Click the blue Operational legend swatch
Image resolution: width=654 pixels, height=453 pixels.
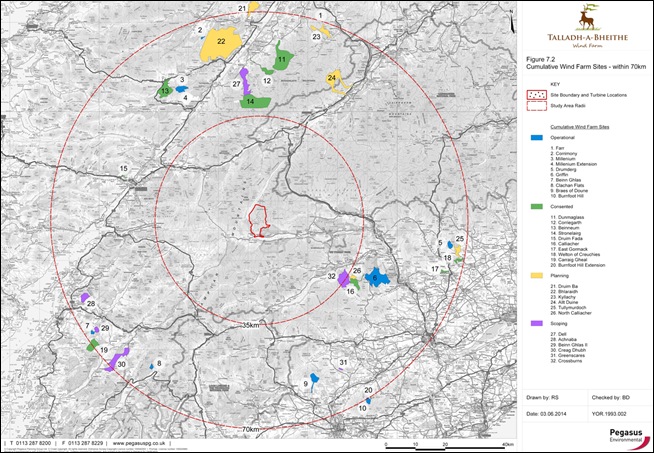pos(536,137)
